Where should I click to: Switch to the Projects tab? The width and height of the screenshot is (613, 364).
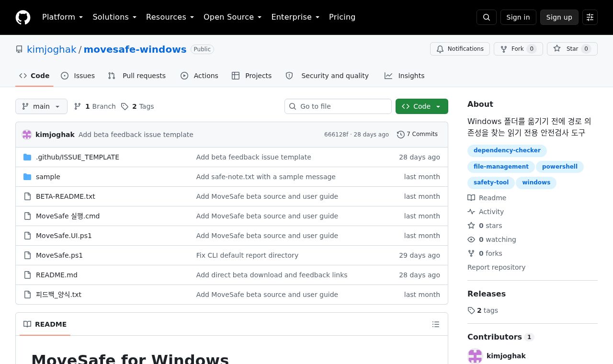(252, 76)
